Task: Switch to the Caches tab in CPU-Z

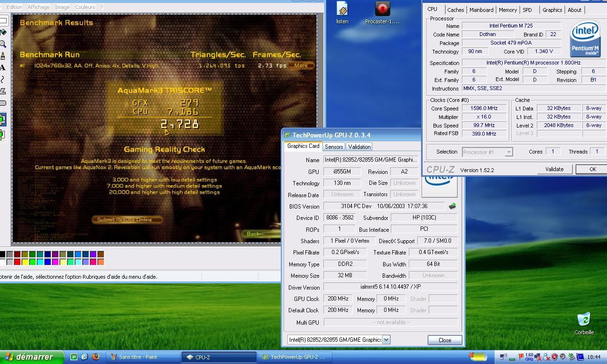Action: tap(455, 10)
